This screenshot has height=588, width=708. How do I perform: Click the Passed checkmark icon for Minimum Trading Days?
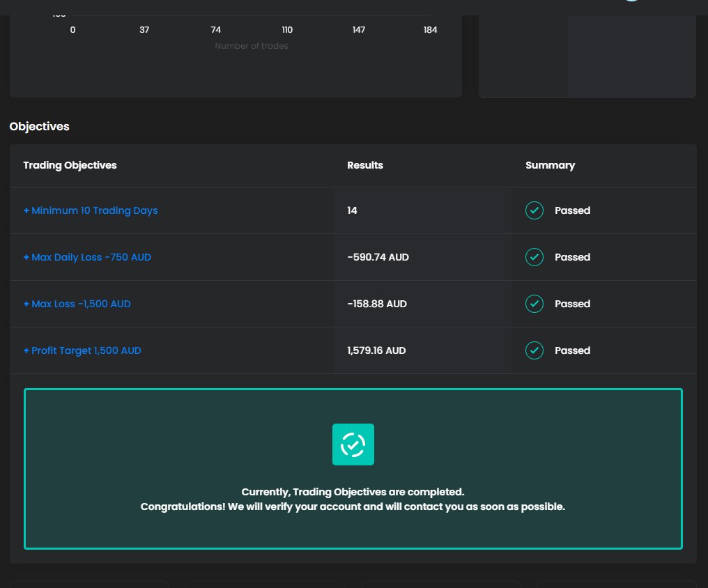[x=534, y=210]
